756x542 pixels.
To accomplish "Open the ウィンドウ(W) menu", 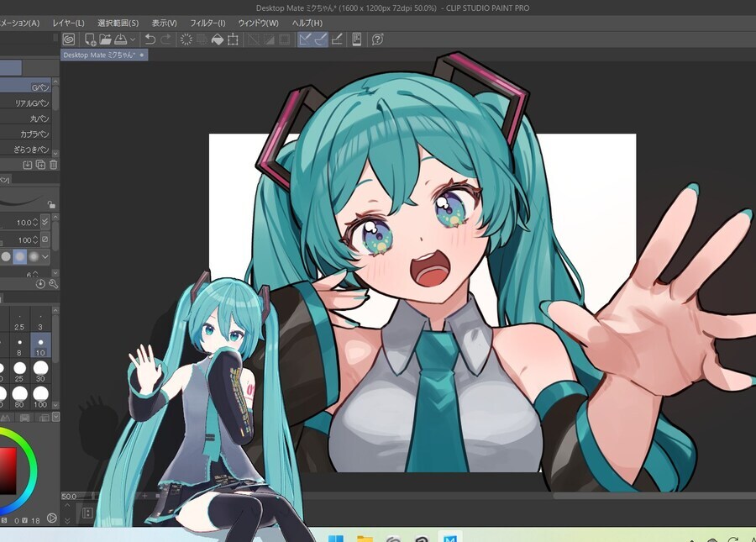I will coord(259,23).
